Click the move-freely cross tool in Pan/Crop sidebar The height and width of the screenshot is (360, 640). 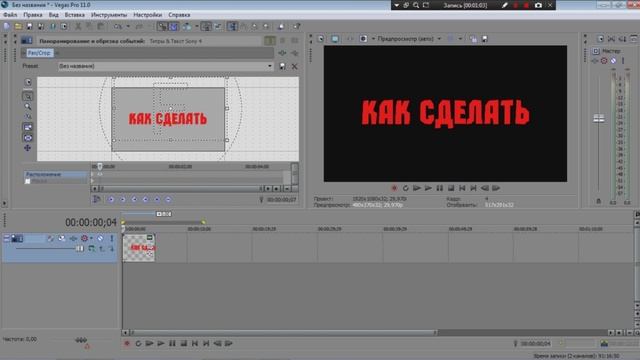[28, 148]
